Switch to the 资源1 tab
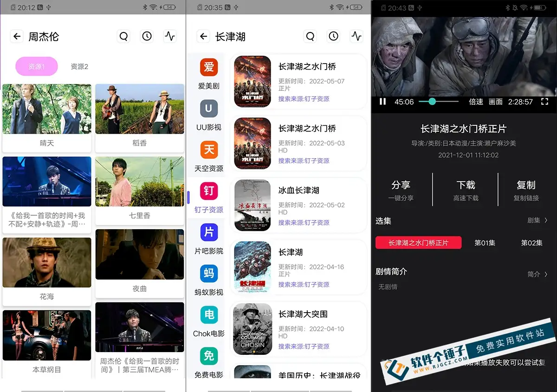This screenshot has width=557, height=392. tap(37, 66)
